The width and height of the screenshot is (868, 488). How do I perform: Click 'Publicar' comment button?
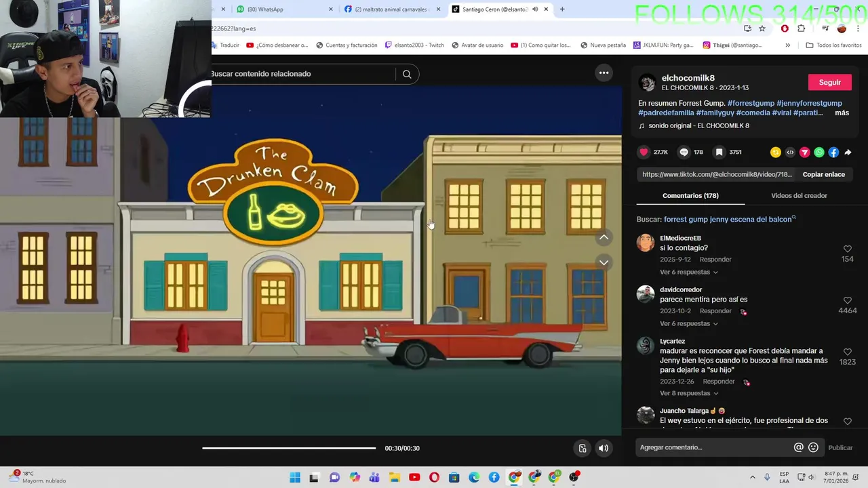[840, 447]
